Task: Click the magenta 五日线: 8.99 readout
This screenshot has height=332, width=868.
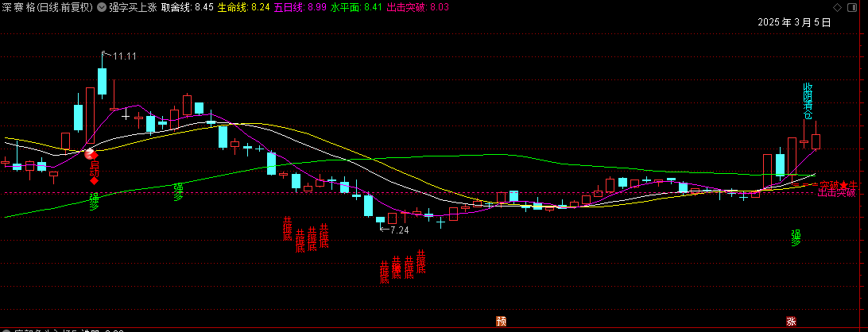Action: (x=300, y=7)
